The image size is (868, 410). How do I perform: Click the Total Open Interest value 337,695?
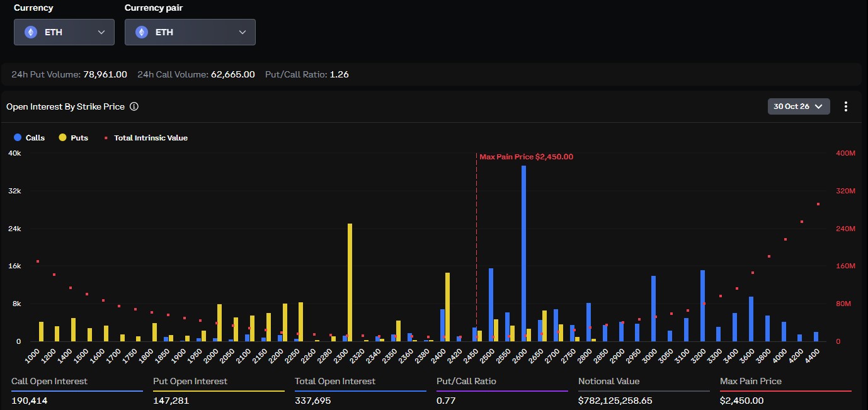click(313, 401)
